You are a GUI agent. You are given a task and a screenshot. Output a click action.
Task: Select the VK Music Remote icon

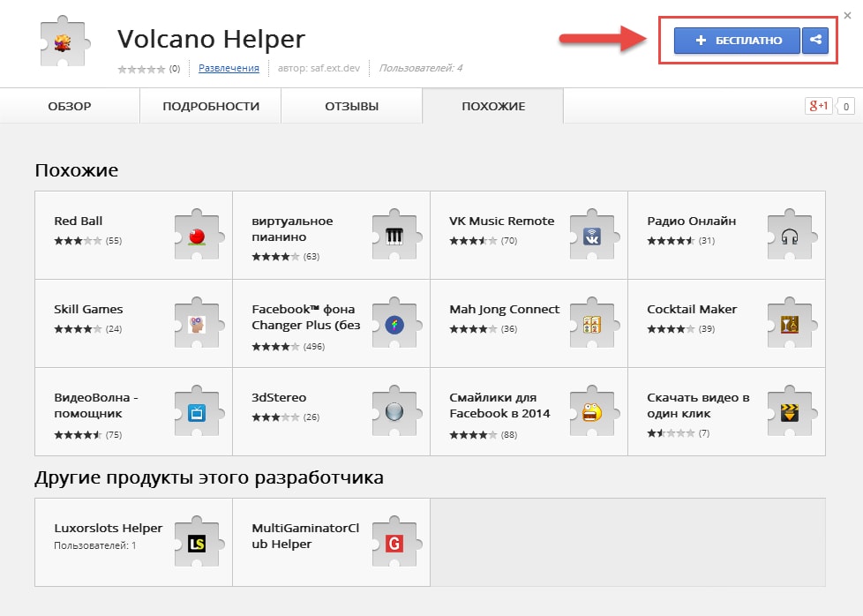pyautogui.click(x=591, y=235)
